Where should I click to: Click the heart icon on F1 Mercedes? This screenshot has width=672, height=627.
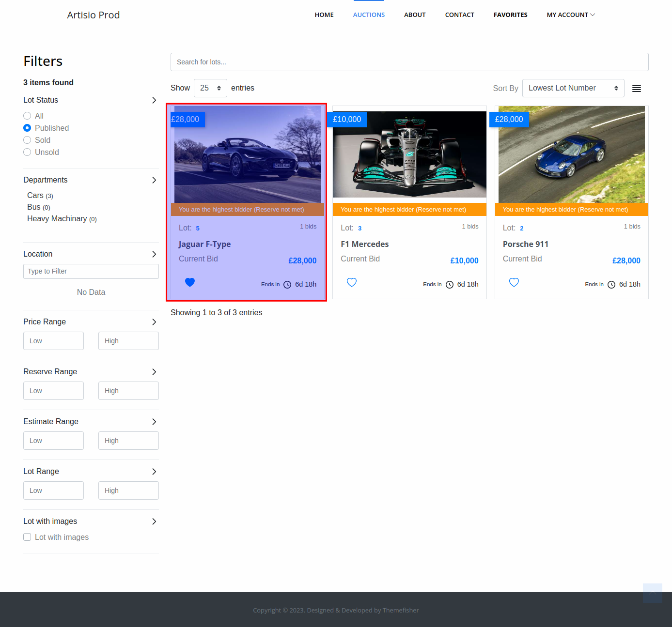[352, 282]
